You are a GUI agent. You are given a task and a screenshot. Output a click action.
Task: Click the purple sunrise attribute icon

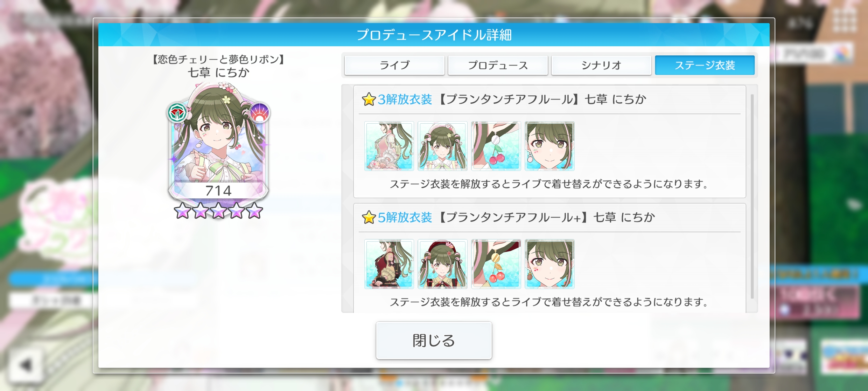pos(259,113)
